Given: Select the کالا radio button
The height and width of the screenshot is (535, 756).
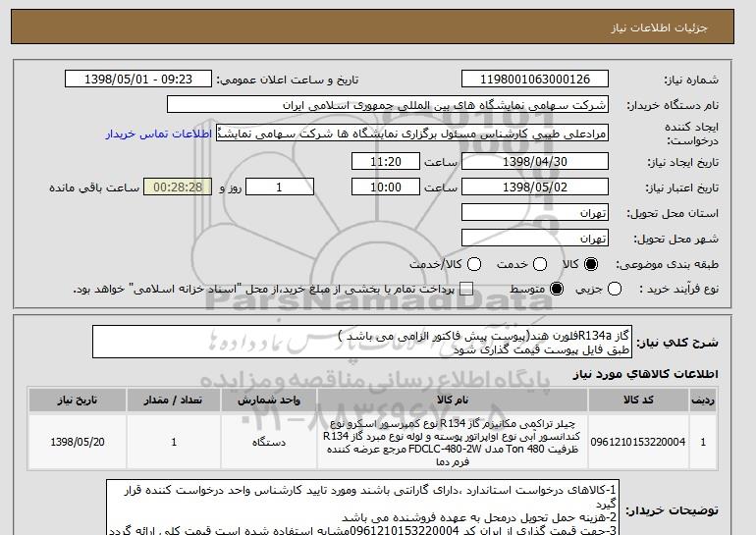Looking at the screenshot, I should point(591,264).
